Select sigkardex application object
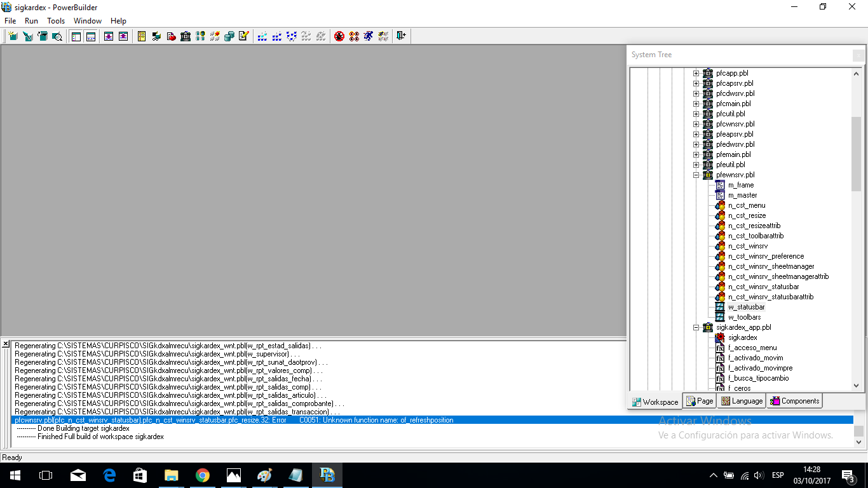 click(742, 337)
